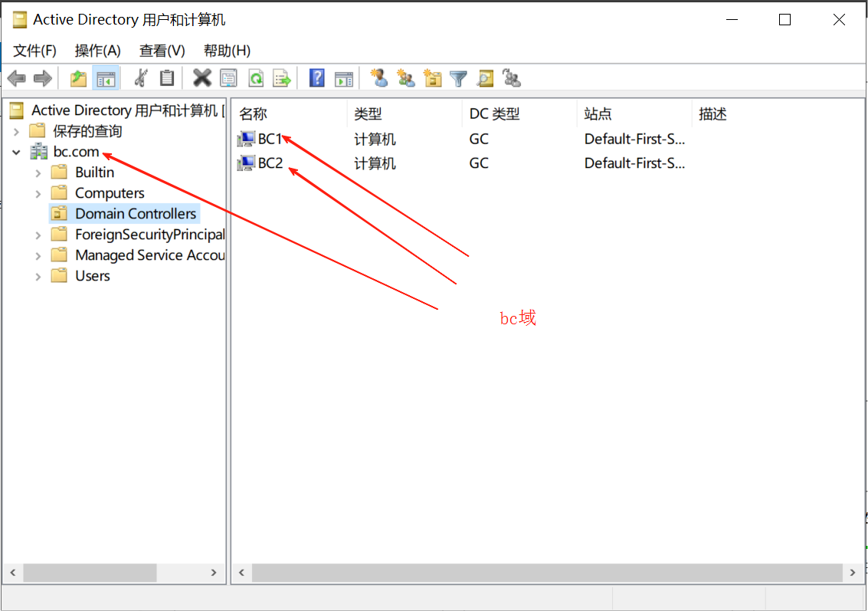868x611 pixels.
Task: Click the Delete X icon in toolbar
Action: [x=202, y=78]
